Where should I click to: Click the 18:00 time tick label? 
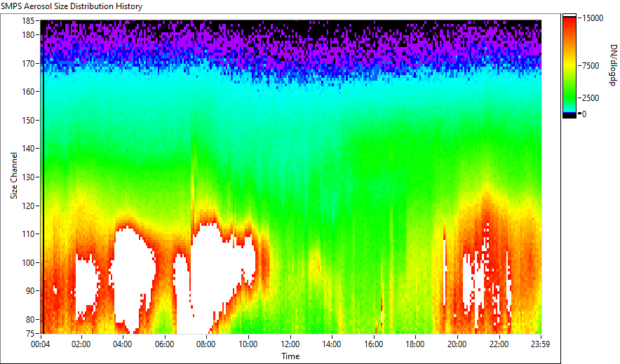(x=415, y=344)
